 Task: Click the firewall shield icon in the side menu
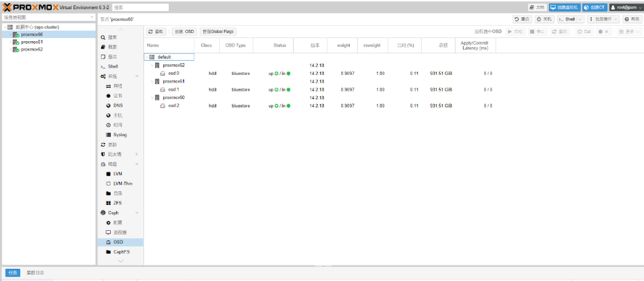(103, 154)
